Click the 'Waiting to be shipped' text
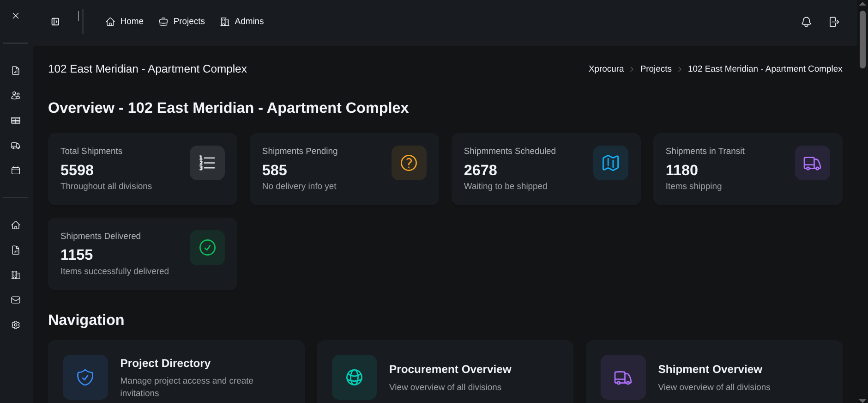 pos(506,186)
